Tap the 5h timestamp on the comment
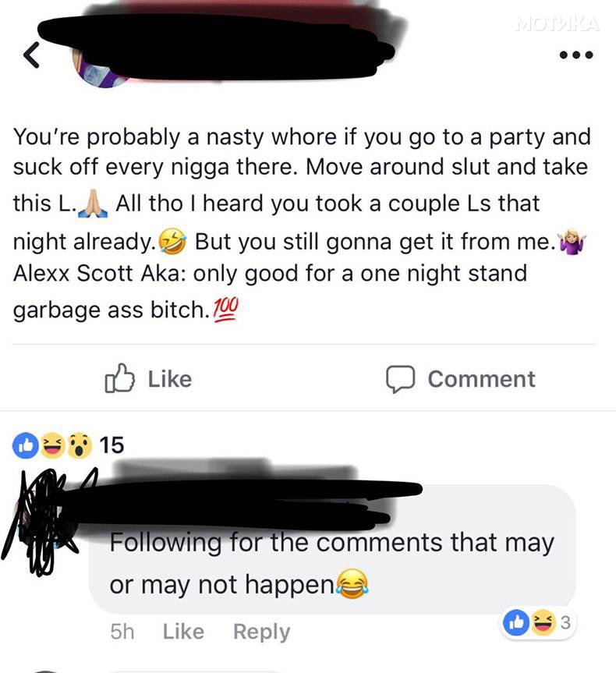This screenshot has height=673, width=616. point(122,632)
